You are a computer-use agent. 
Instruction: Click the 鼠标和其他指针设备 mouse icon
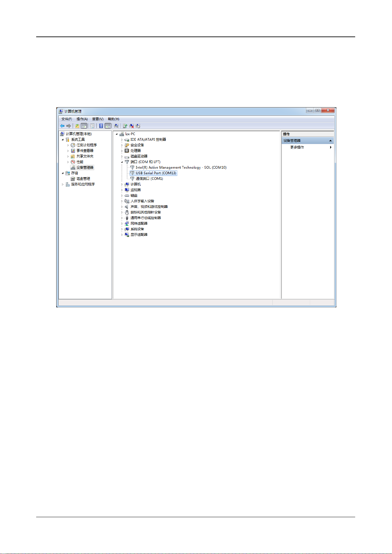(x=127, y=212)
